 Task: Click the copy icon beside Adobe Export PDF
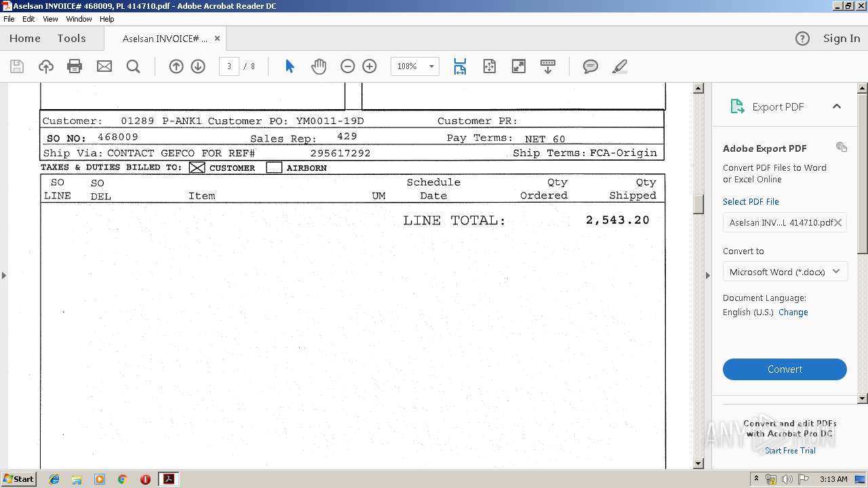[x=842, y=147]
